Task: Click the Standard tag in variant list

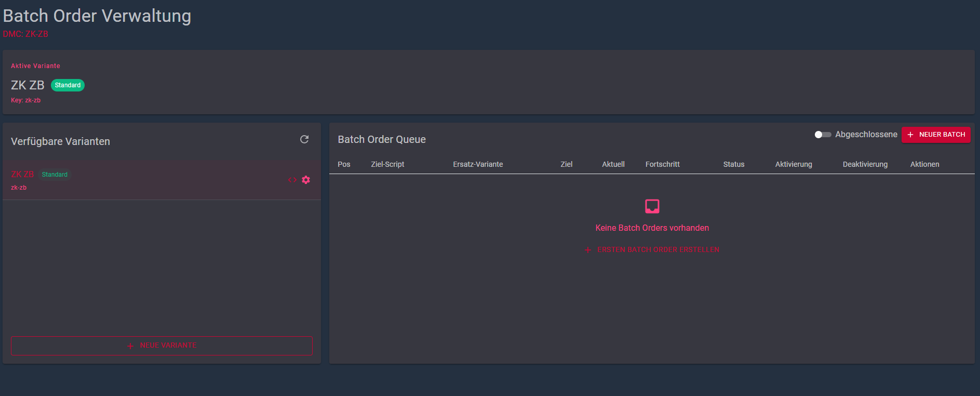Action: point(55,175)
